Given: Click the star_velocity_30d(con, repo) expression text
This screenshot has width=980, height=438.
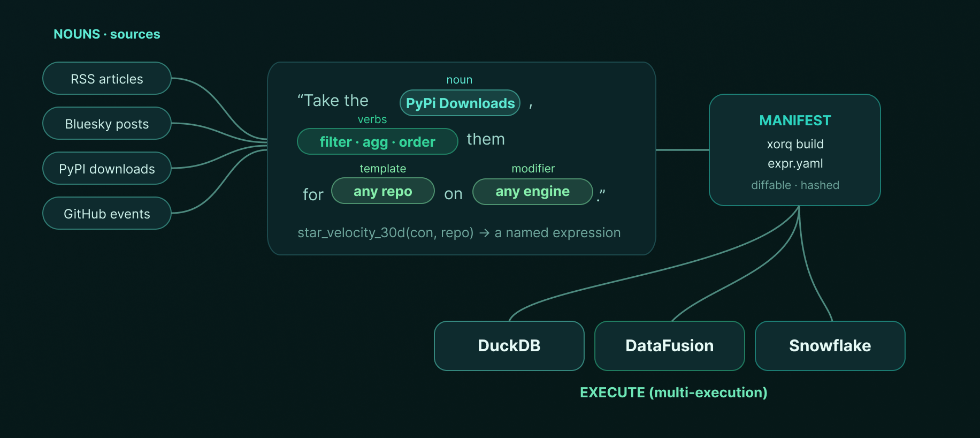Looking at the screenshot, I should 385,233.
